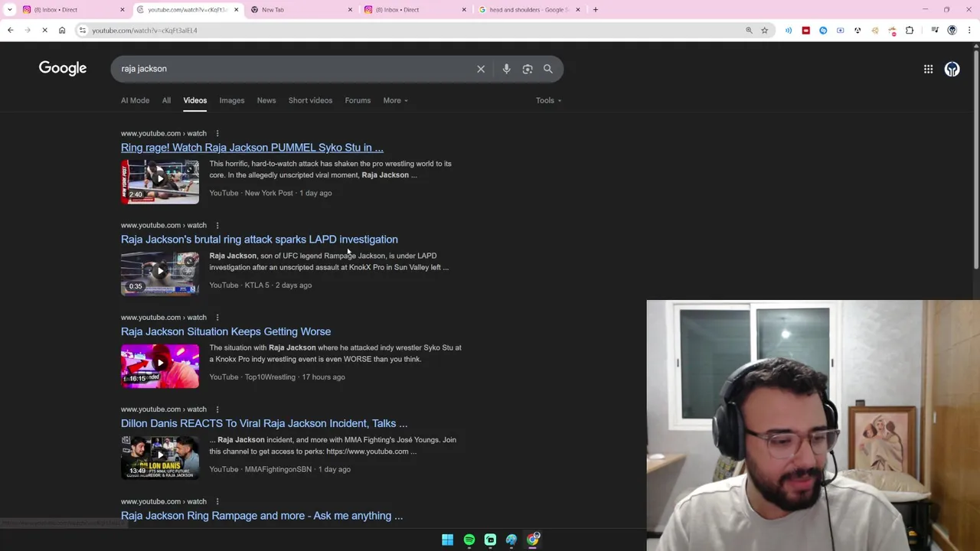
Task: Open three-dot options for the LAPD investigation result
Action: (x=217, y=225)
